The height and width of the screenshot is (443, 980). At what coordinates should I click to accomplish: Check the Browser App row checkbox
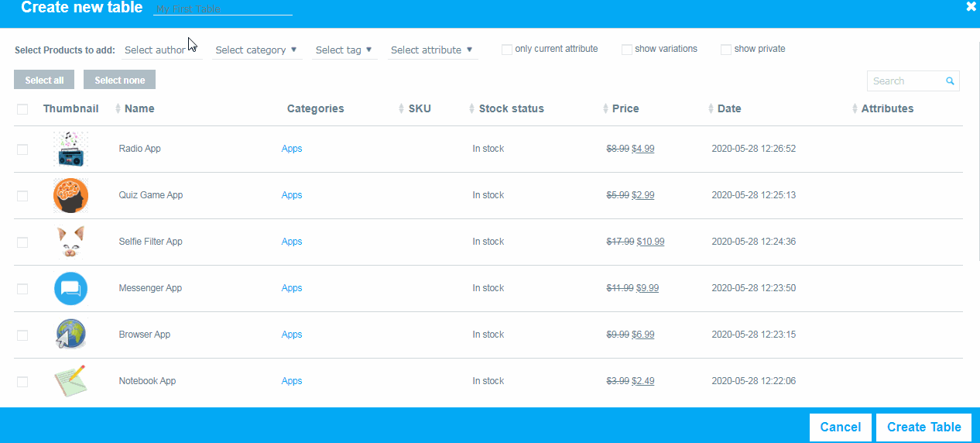click(22, 335)
